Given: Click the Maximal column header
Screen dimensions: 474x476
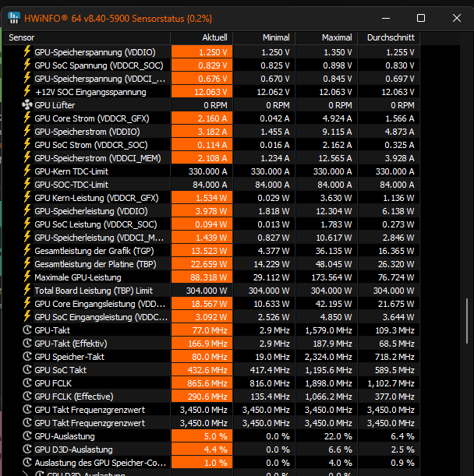Looking at the screenshot, I should pyautogui.click(x=327, y=37).
